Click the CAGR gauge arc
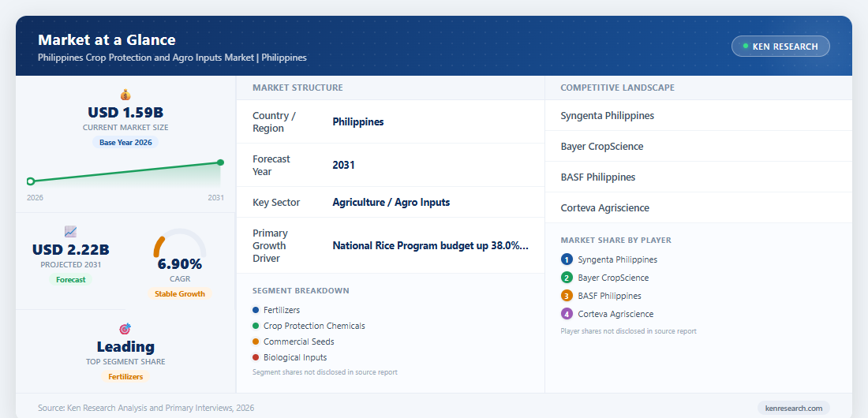The image size is (868, 418). [179, 243]
